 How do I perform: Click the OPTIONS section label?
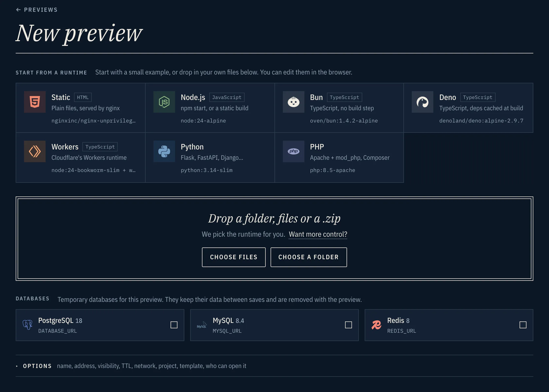pyautogui.click(x=37, y=366)
